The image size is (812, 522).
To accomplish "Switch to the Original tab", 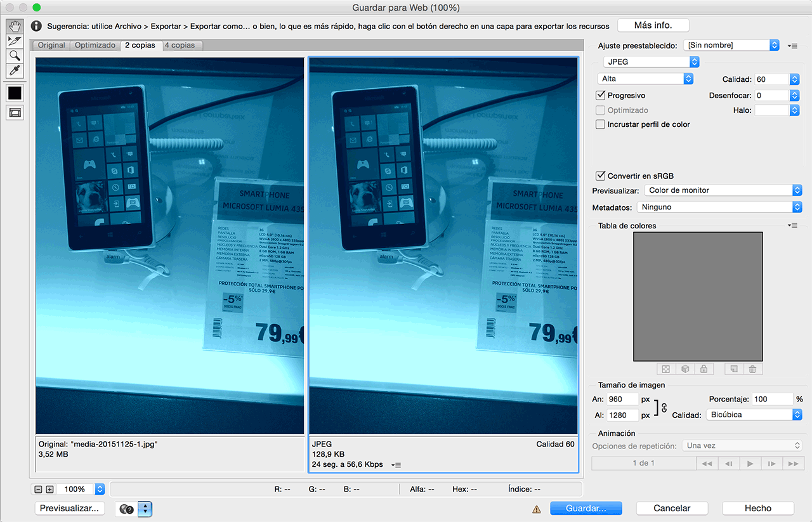I will (x=51, y=45).
